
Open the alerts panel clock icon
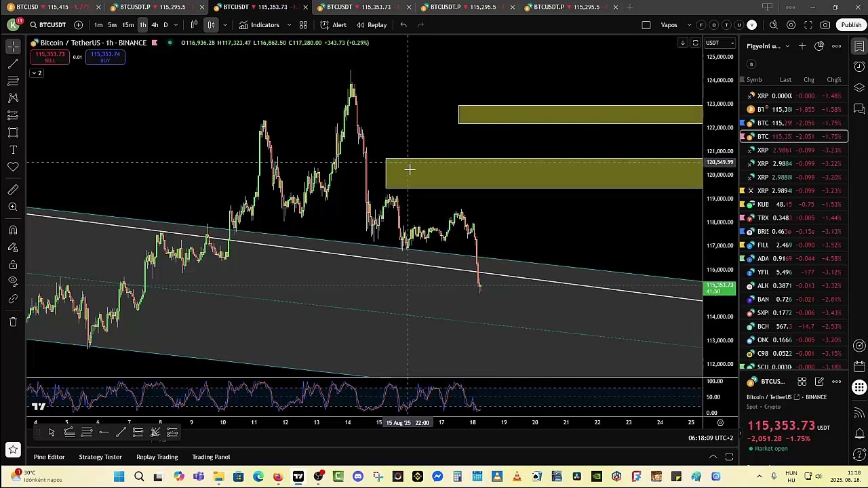(859, 66)
